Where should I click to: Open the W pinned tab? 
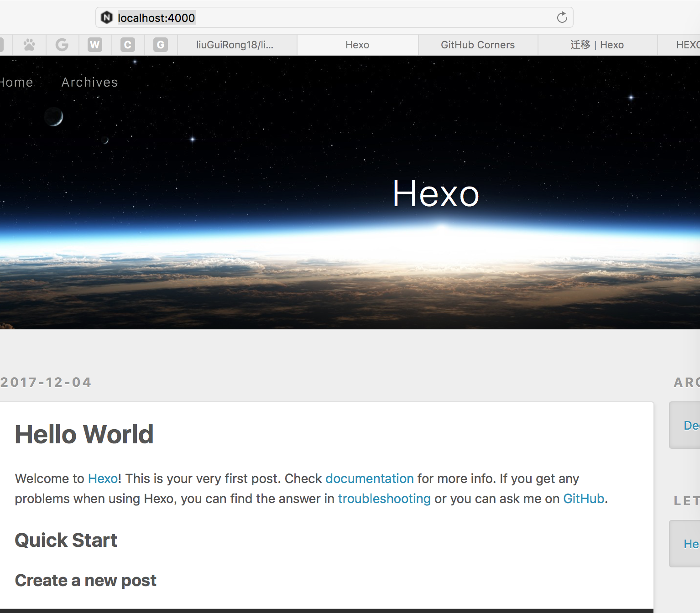tap(95, 45)
